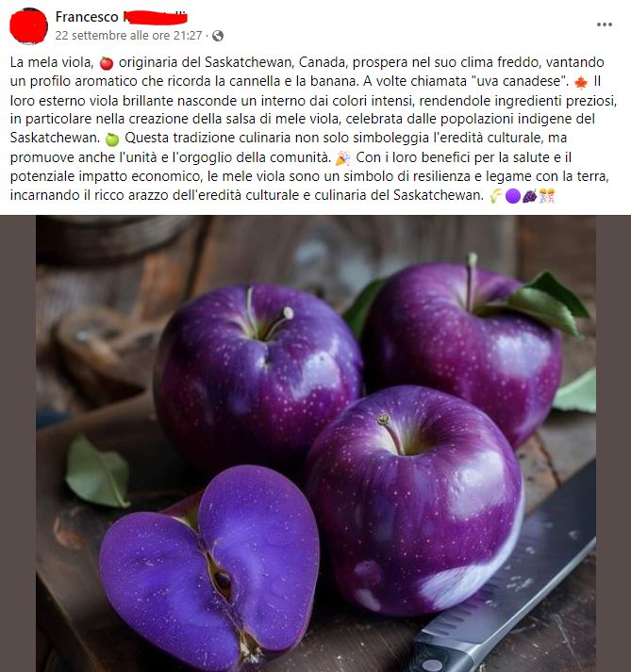Click the green apple emoji
Screen dimensions: 631x672
click(112, 139)
